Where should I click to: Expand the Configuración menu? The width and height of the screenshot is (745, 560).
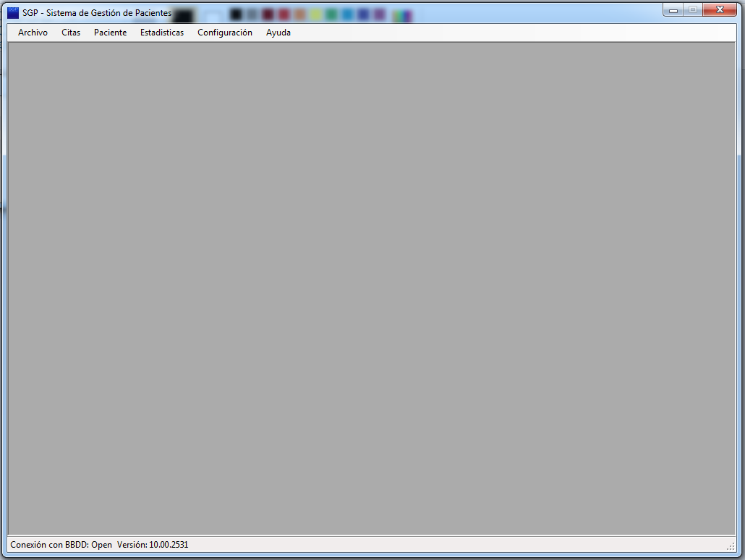tap(225, 33)
